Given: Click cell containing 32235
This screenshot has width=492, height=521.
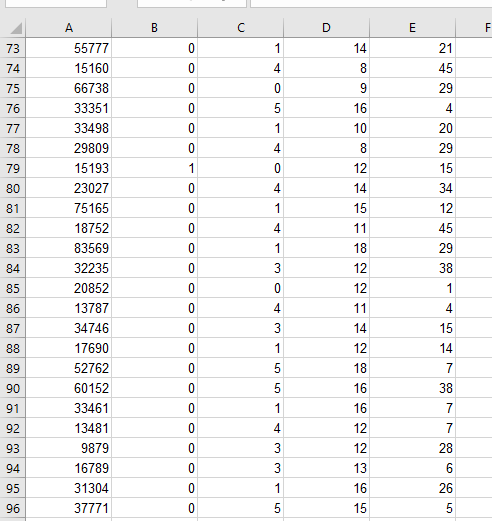Looking at the screenshot, I should [x=69, y=268].
